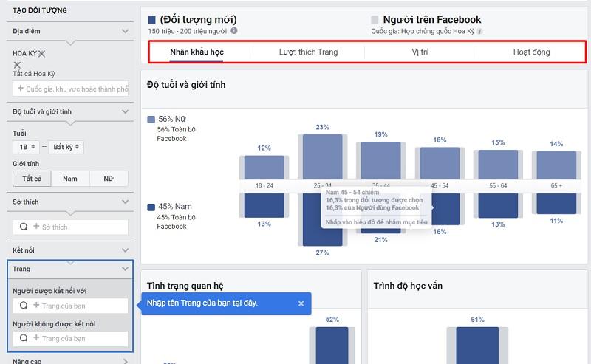Expand the Nâng cao section arrow

tap(126, 361)
